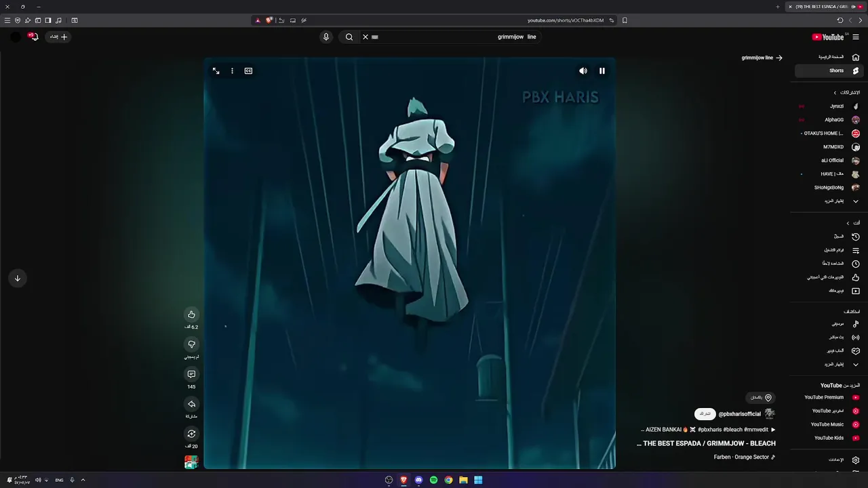Viewport: 868px width, 488px height.
Task: Open the comments showing 145
Action: click(x=191, y=374)
